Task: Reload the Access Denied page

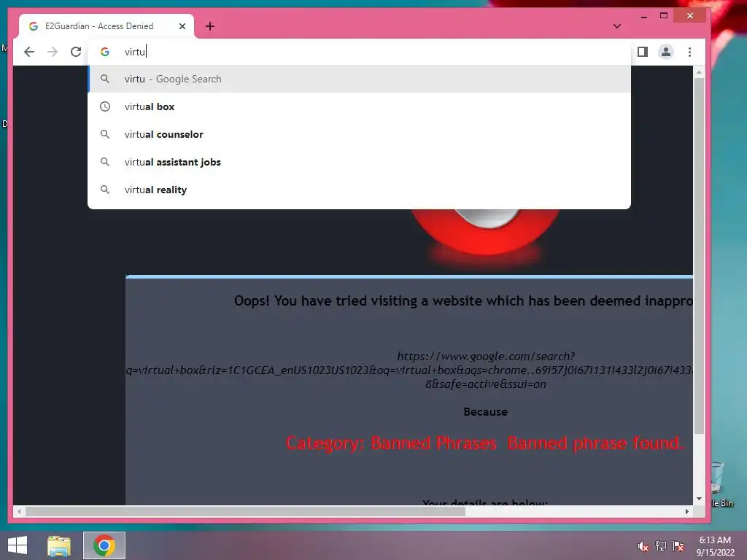Action: point(76,52)
